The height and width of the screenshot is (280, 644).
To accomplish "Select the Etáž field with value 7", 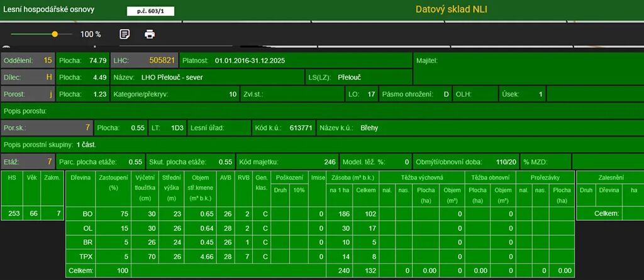I will tap(28, 162).
